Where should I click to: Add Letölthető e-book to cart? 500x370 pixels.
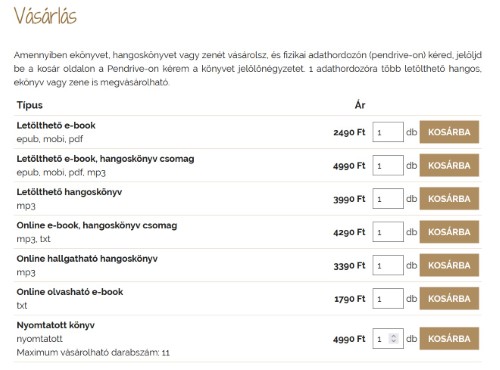point(449,132)
